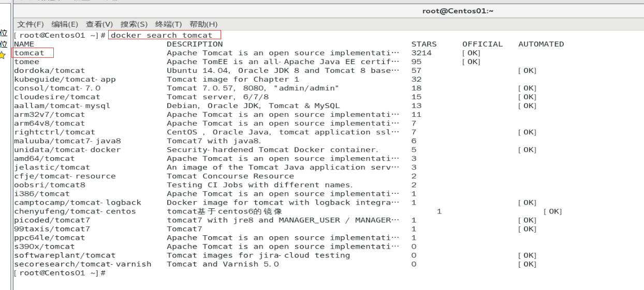644x290 pixels.
Task: Click 'aallam/tomcat-mysql' entry
Action: (63, 105)
